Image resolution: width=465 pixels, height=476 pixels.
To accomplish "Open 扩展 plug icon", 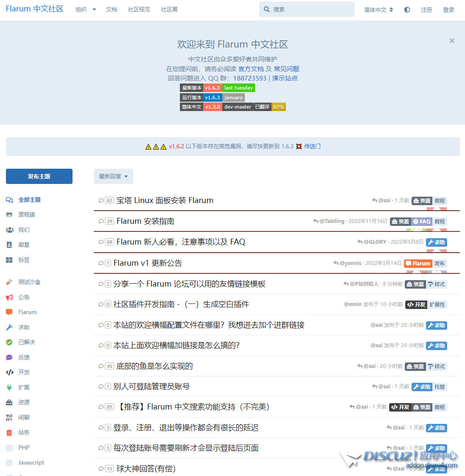I will tap(9, 387).
